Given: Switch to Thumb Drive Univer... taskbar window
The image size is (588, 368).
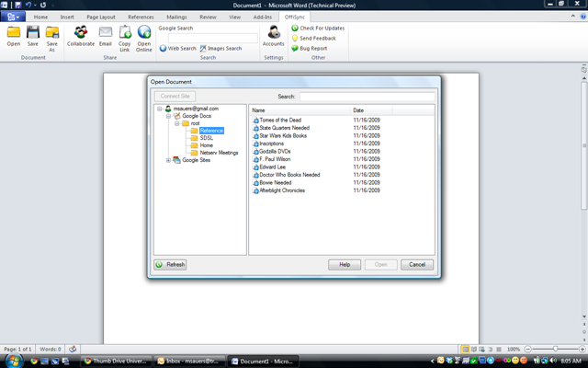Looking at the screenshot, I should [116, 362].
